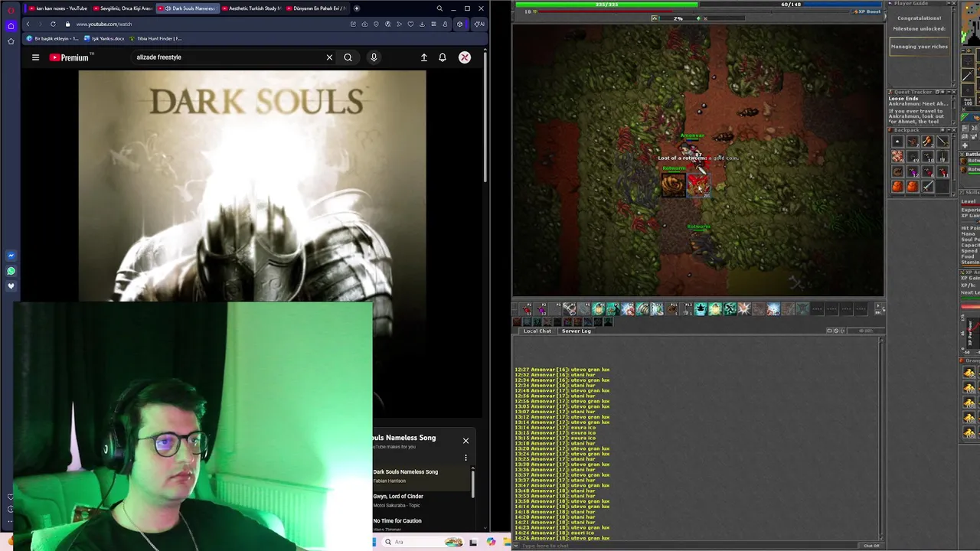
Task: Open Messenger in Opera sidebar
Action: pyautogui.click(x=11, y=256)
